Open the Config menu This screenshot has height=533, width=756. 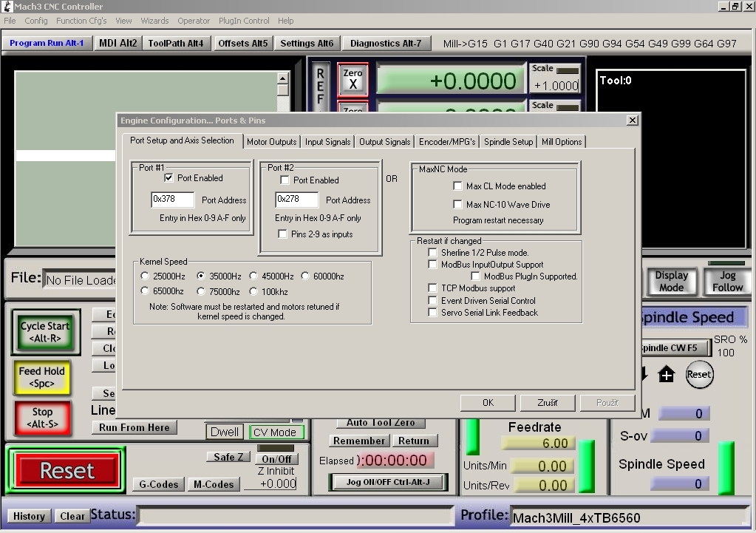36,21
